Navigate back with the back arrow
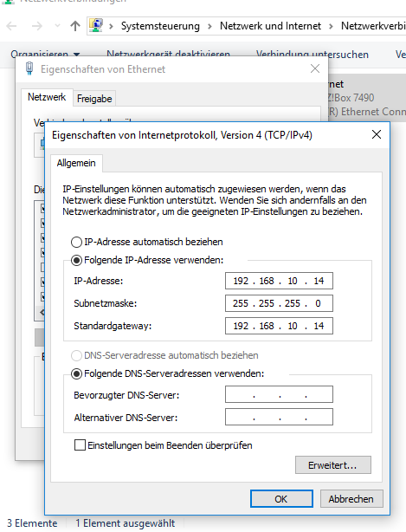The width and height of the screenshot is (406, 532). tap(11, 26)
